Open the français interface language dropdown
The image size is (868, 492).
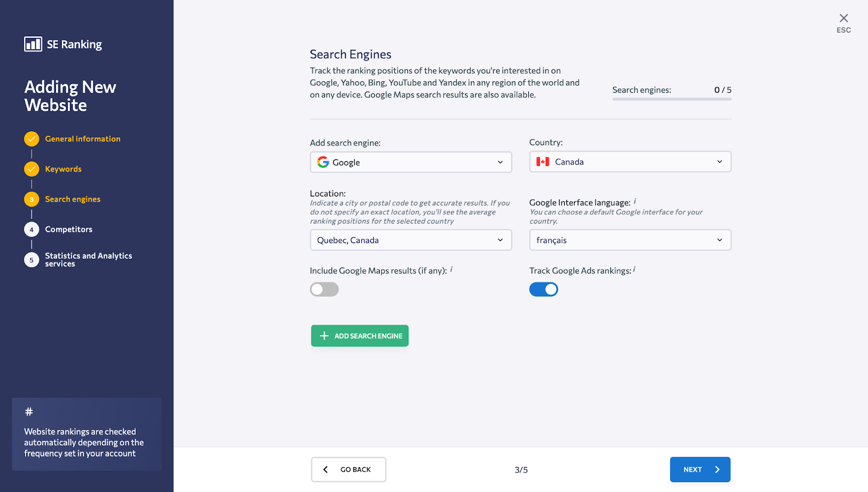(630, 240)
